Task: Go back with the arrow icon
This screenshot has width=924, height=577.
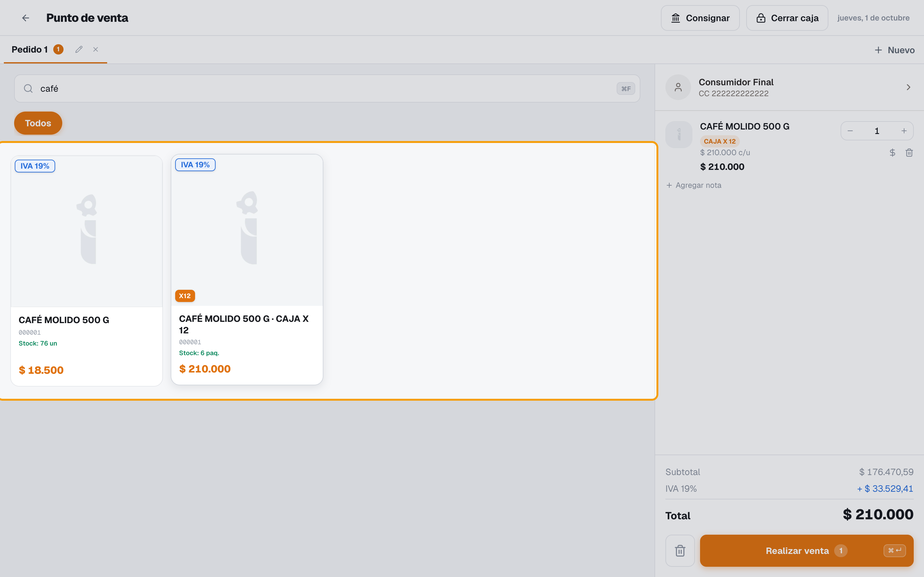Action: 26,18
